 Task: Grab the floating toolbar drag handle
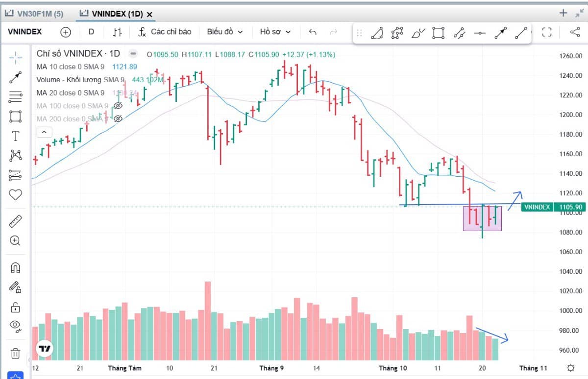(359, 33)
